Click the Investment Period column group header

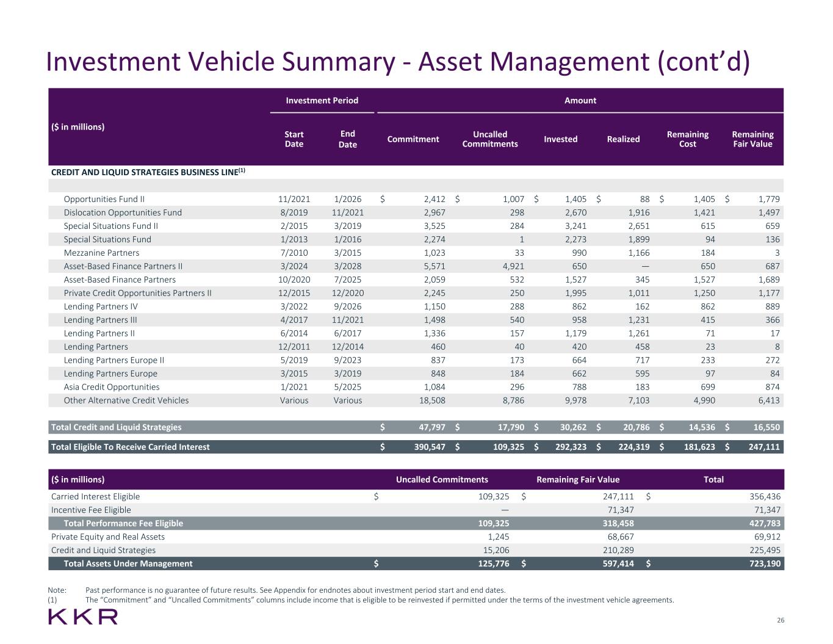[x=322, y=101]
